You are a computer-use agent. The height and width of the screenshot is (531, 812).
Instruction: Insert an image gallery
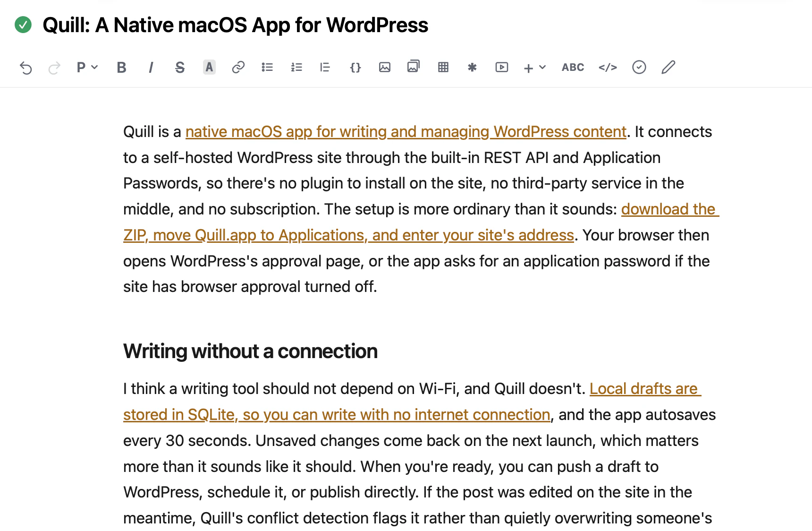[414, 67]
